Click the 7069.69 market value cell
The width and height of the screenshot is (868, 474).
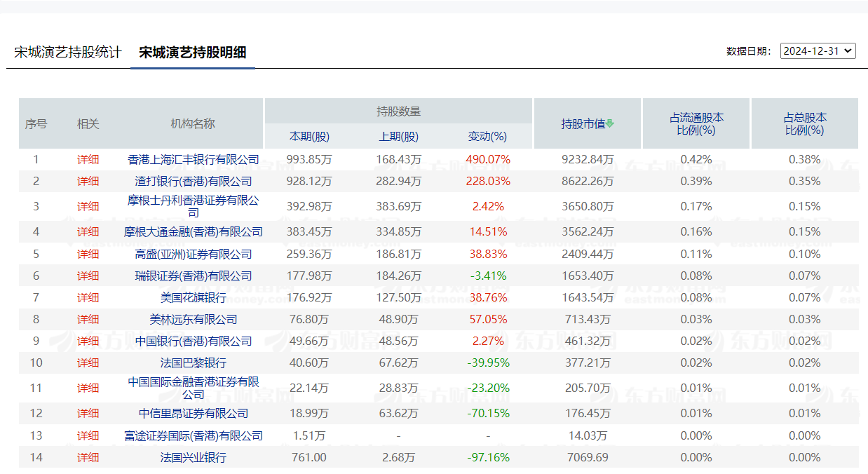(588, 457)
